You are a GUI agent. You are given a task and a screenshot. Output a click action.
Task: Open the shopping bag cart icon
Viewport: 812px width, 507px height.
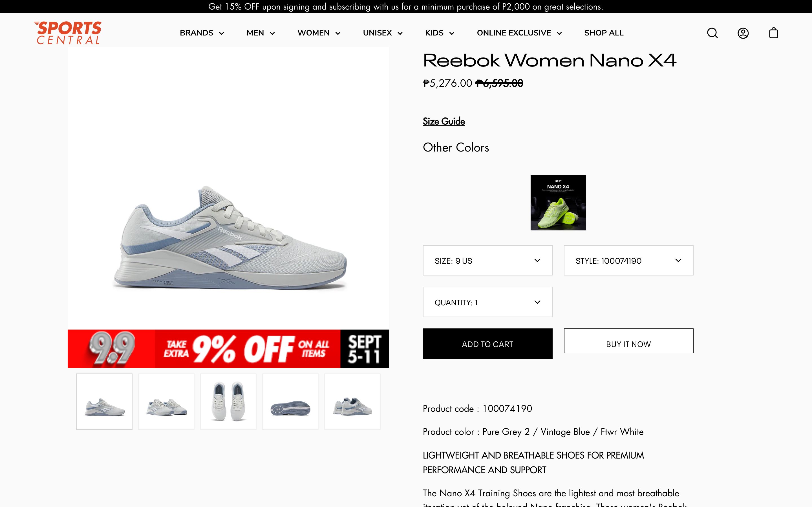773,33
